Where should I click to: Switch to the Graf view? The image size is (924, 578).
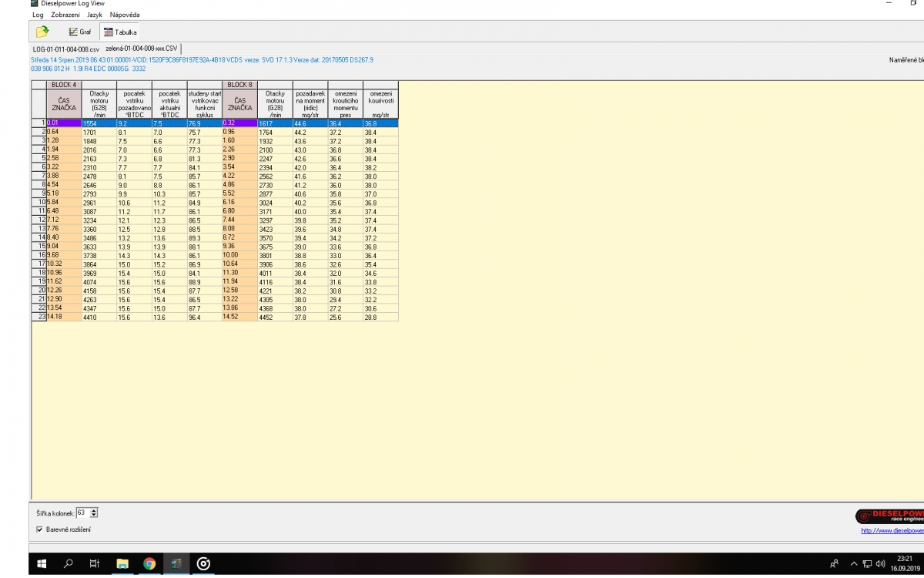(80, 32)
